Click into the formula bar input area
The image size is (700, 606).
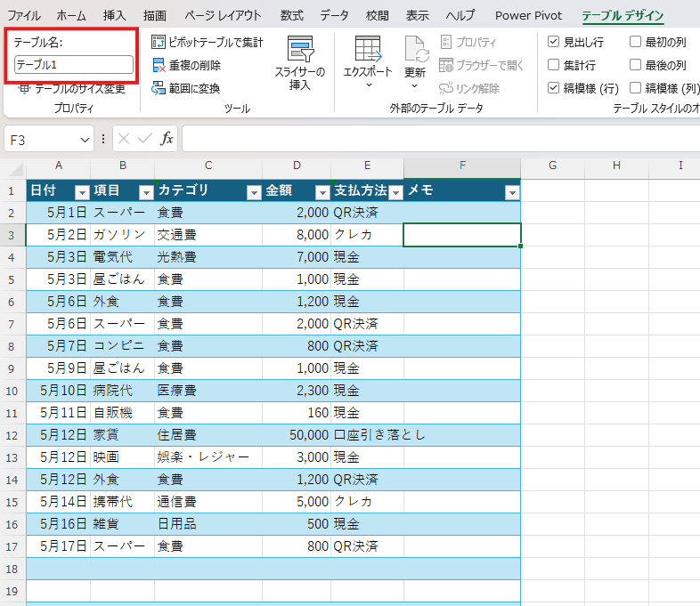pos(441,139)
